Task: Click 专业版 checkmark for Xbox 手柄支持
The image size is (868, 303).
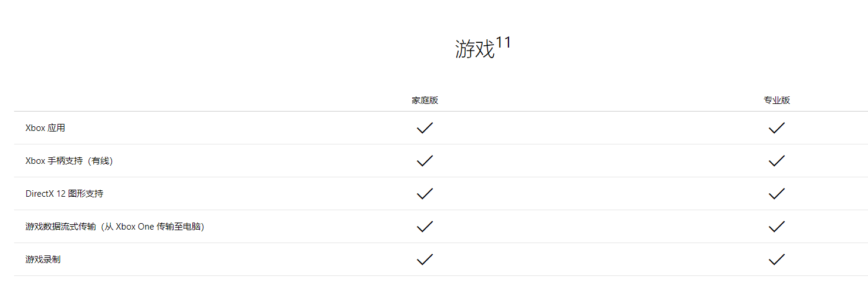Action: point(777,161)
